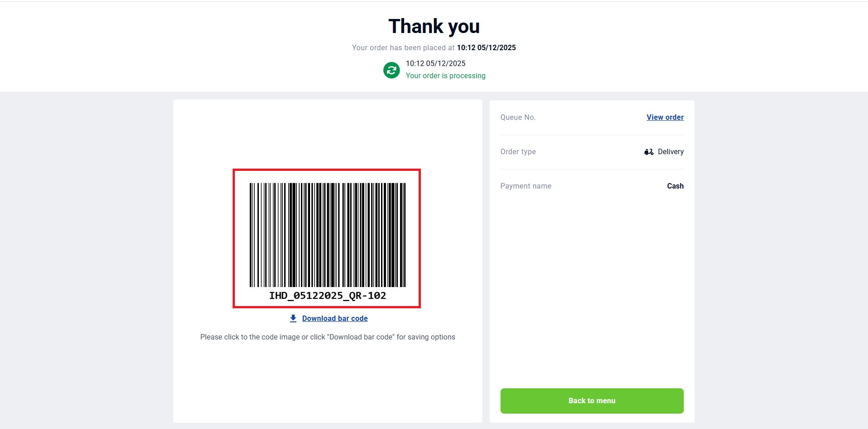Click the Delivery order type text
868x429 pixels.
coord(670,152)
